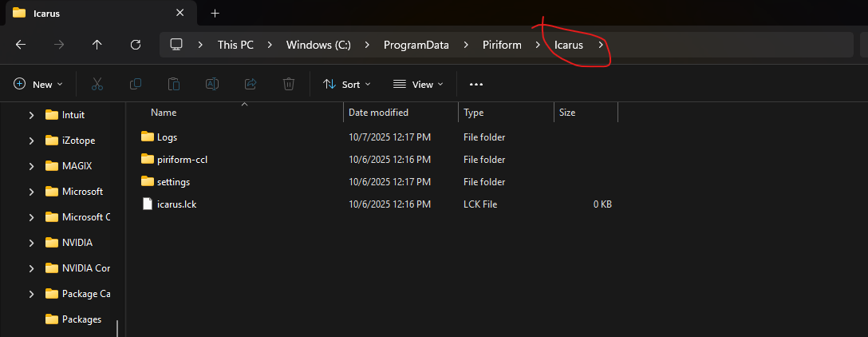Click the Copy icon in toolbar

[136, 84]
